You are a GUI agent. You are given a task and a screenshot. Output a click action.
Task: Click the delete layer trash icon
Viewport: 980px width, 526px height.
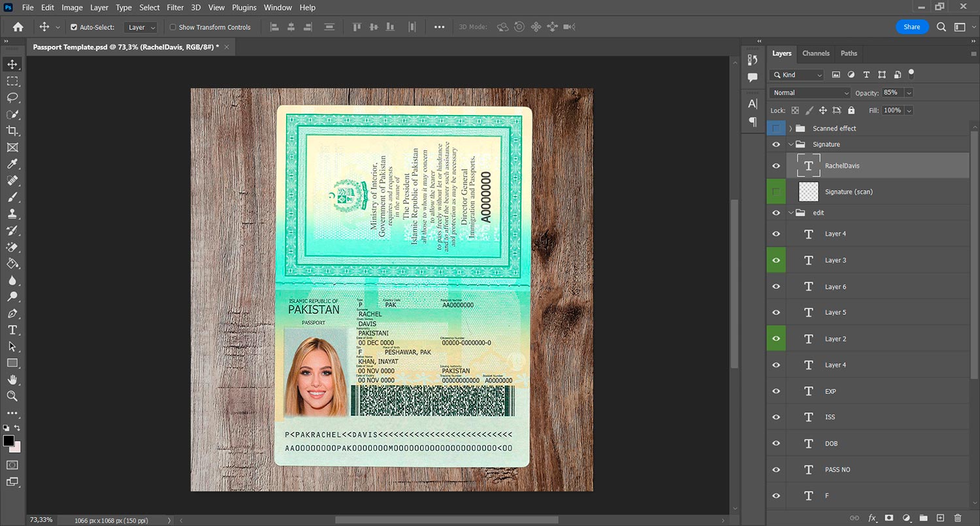(x=958, y=518)
